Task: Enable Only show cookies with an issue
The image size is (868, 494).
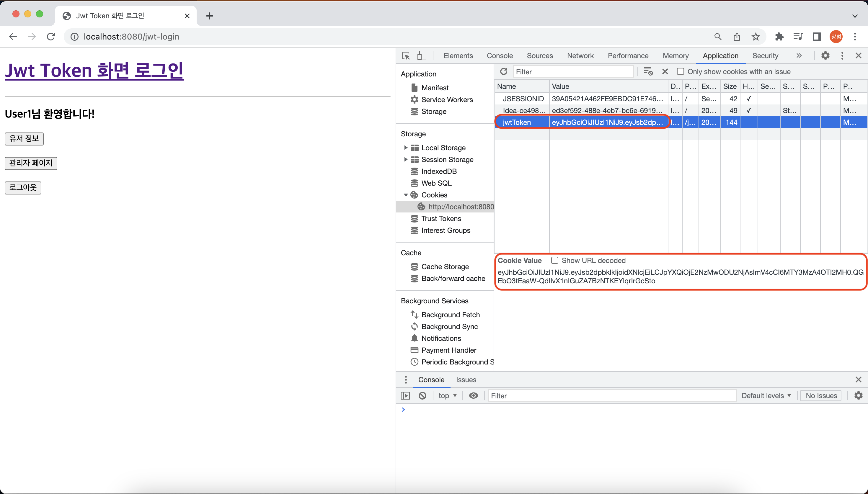Action: pos(680,72)
